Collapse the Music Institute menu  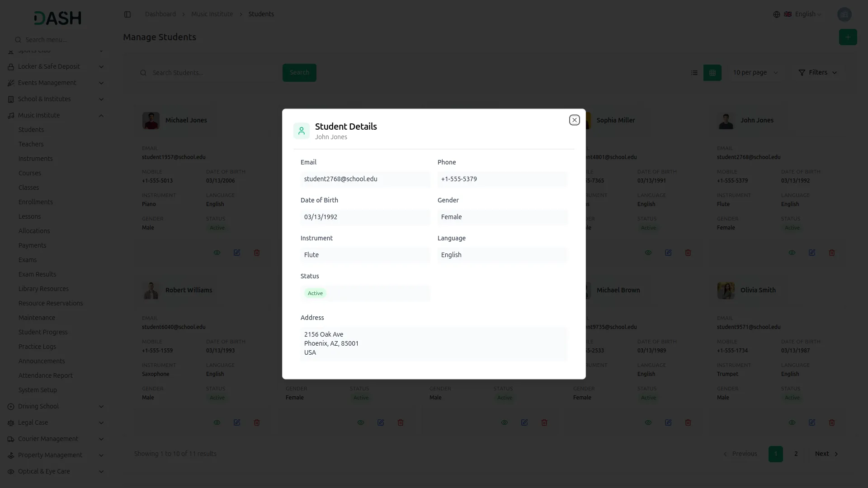(101, 116)
